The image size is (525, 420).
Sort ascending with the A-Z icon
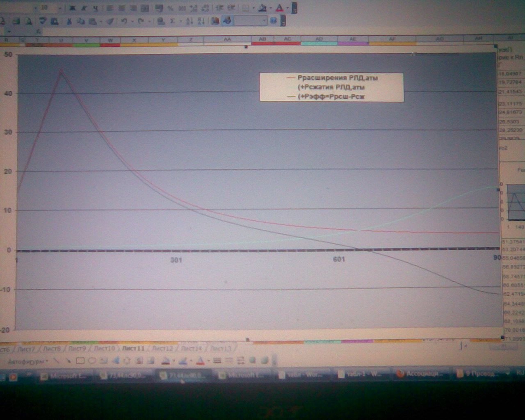tap(189, 21)
